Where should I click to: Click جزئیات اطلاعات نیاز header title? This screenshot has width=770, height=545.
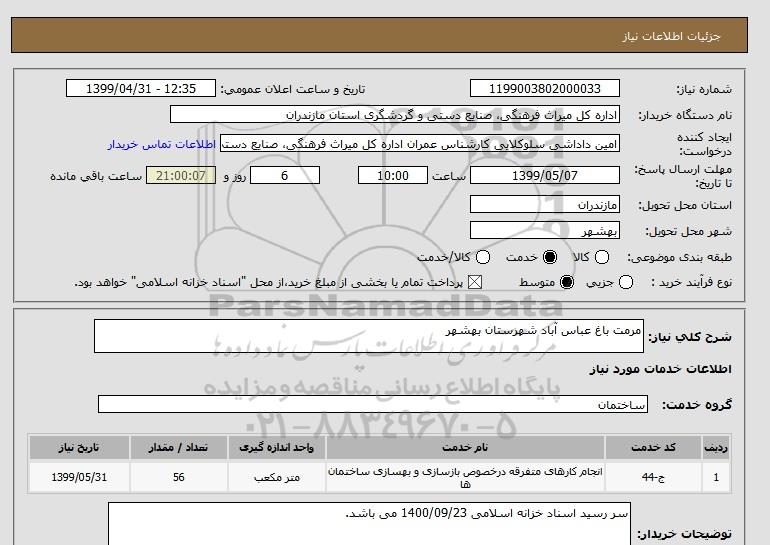tap(671, 36)
